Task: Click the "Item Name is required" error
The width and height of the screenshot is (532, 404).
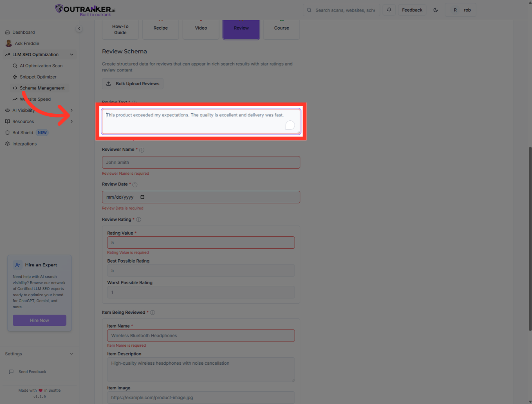Action: (x=126, y=346)
